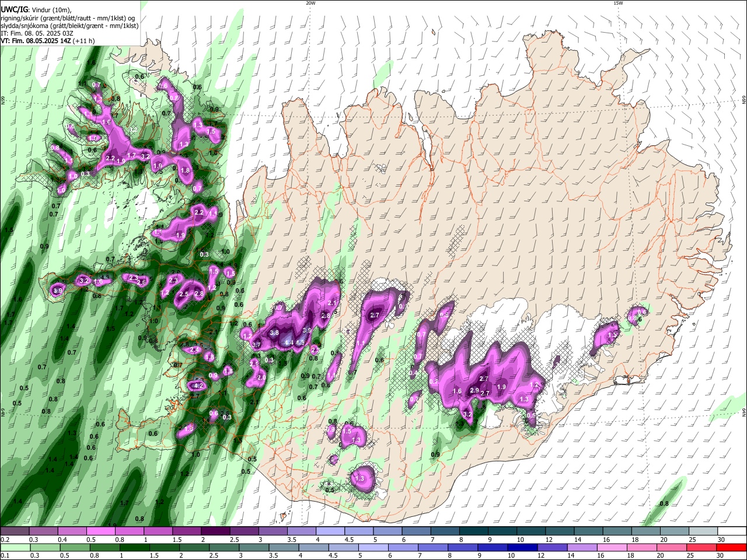The height and width of the screenshot is (560, 747).
Task: Select the dusky mauve 0.2 swatch on snow scale
Action: click(14, 531)
